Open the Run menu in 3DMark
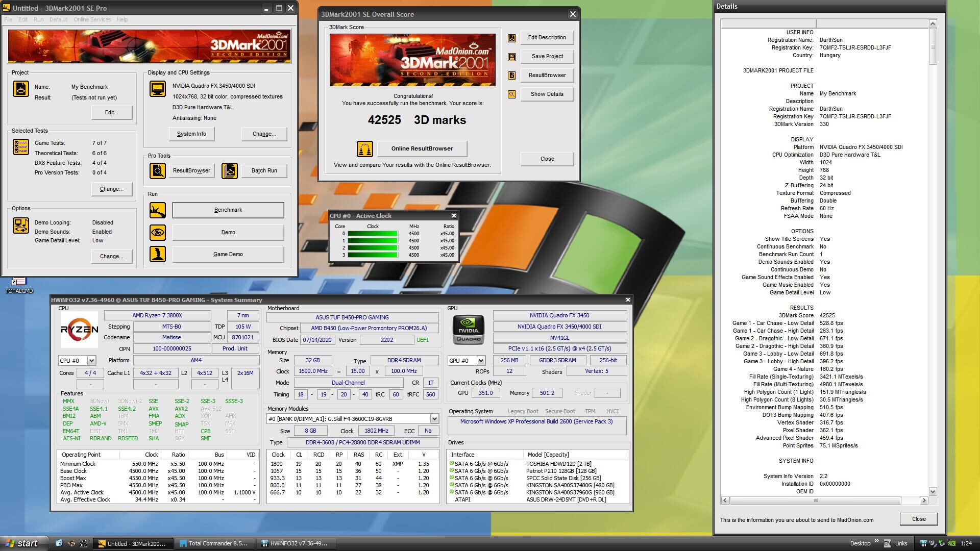The image size is (980, 551). (38, 19)
